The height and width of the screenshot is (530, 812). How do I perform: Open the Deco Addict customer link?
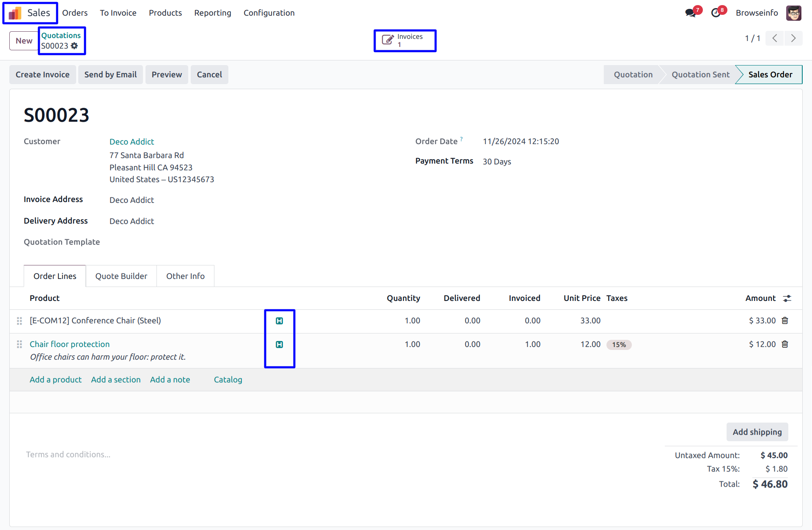click(132, 142)
